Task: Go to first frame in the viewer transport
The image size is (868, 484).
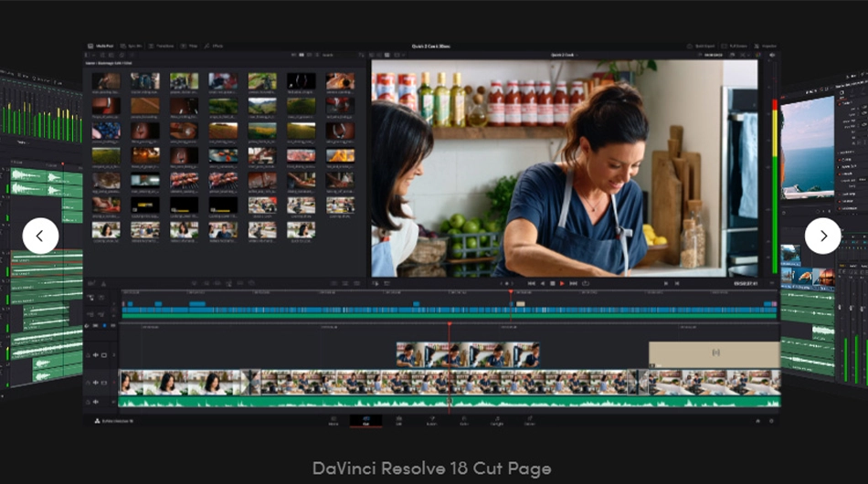Action: (x=532, y=283)
